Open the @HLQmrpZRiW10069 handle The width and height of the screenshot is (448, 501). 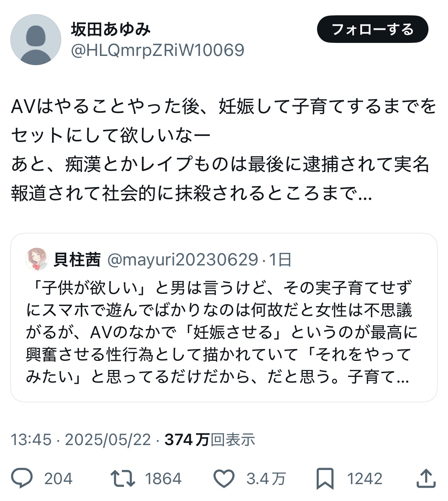tap(158, 50)
